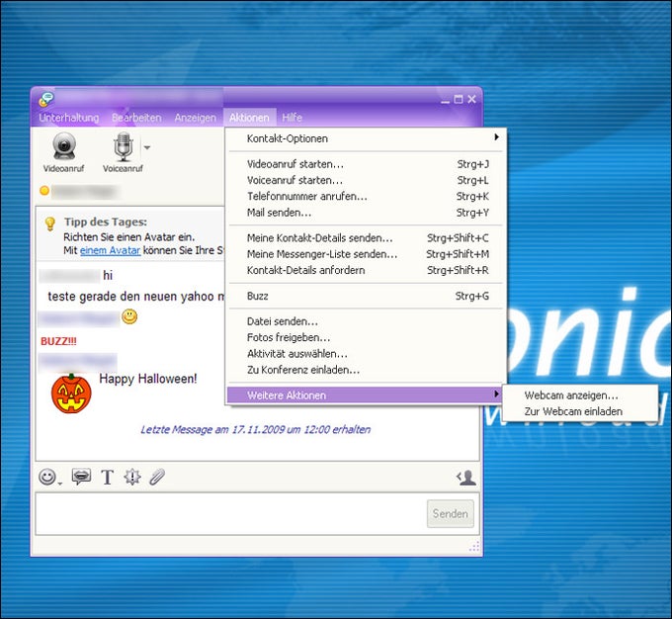The height and width of the screenshot is (619, 672).
Task: Click the window resize grip corner
Action: click(x=474, y=547)
